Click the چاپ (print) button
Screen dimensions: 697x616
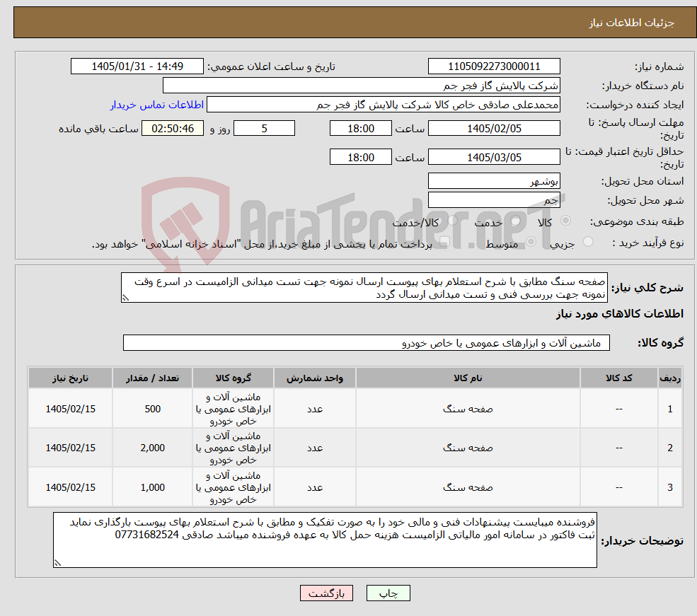(x=388, y=593)
